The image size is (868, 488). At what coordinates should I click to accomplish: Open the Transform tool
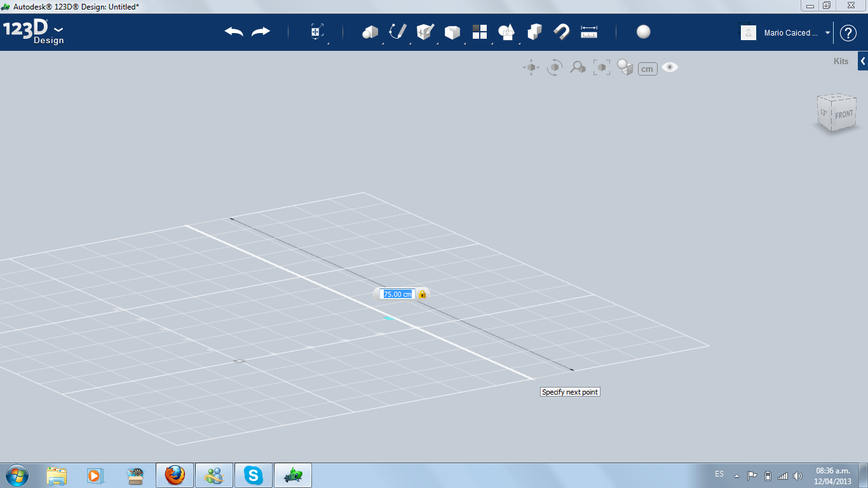click(316, 32)
